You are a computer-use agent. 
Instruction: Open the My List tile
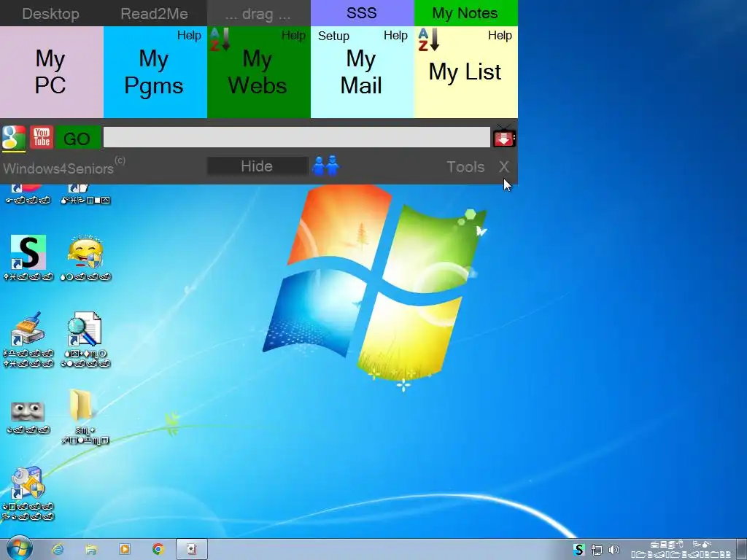[465, 72]
